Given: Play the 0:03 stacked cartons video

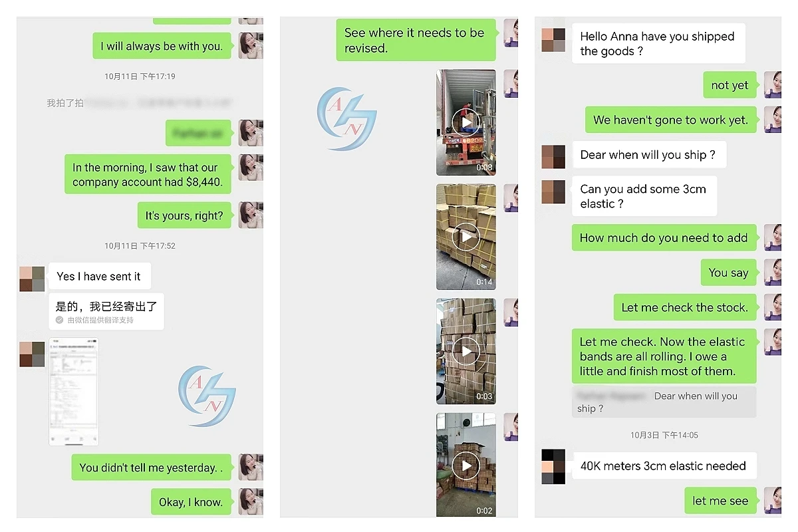Looking at the screenshot, I should tap(465, 351).
